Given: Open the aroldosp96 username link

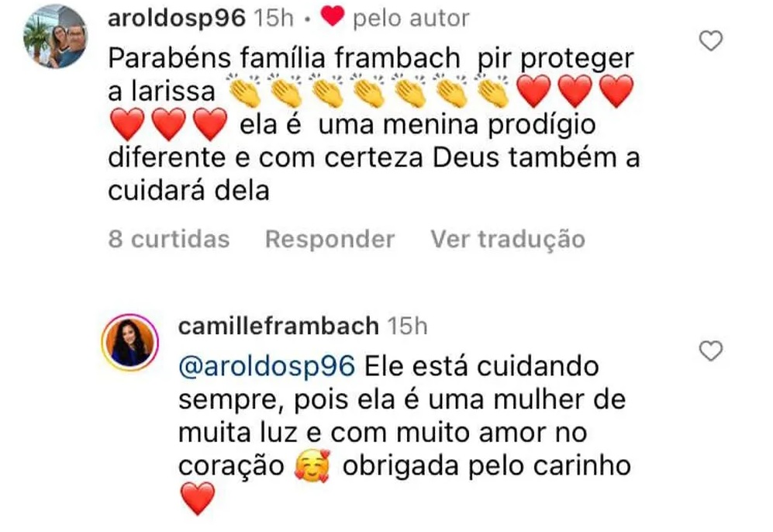Looking at the screenshot, I should (x=177, y=19).
